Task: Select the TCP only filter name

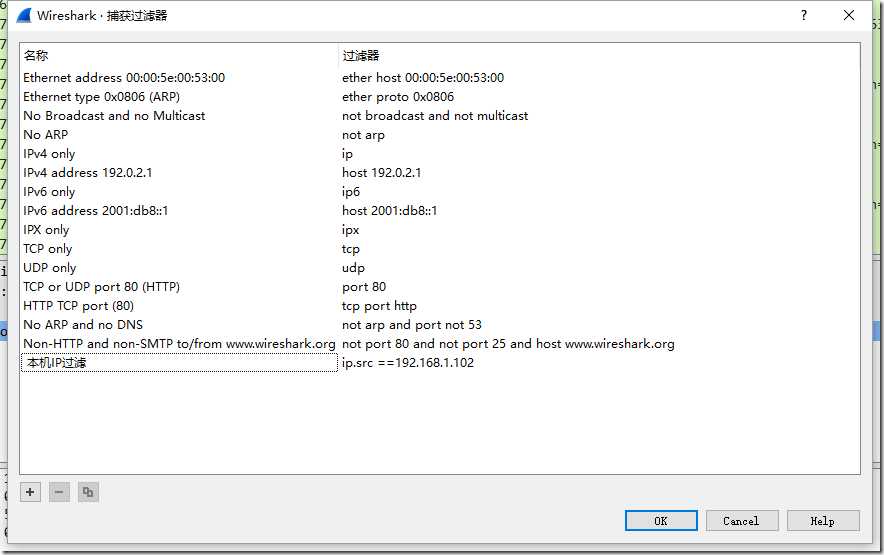Action: pos(47,249)
